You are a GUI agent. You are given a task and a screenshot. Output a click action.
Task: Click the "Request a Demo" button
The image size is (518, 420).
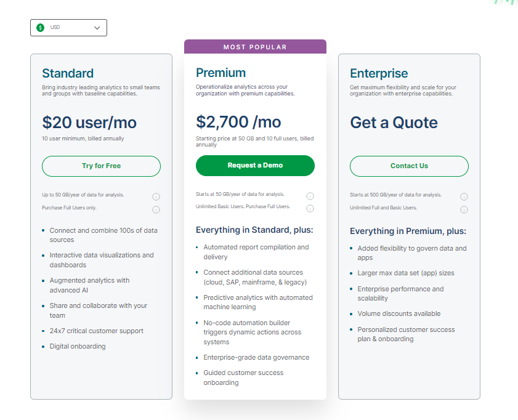tap(255, 166)
